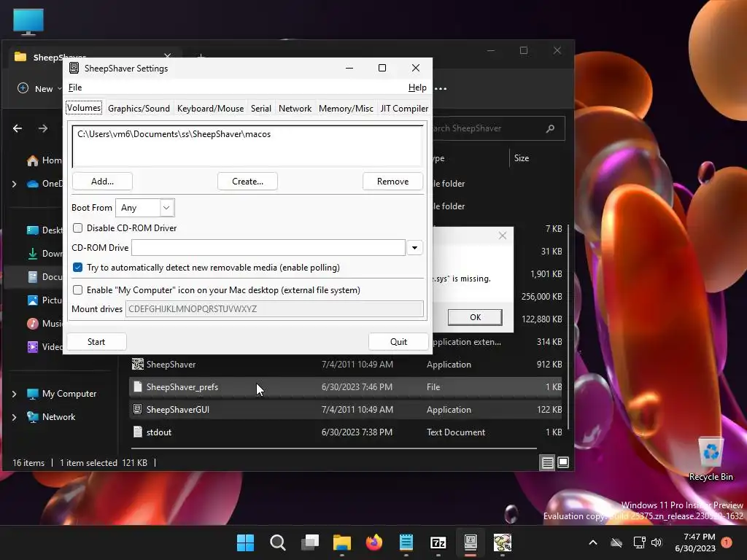This screenshot has width=747, height=560.
Task: Open clock and date in taskbar
Action: coord(695,542)
